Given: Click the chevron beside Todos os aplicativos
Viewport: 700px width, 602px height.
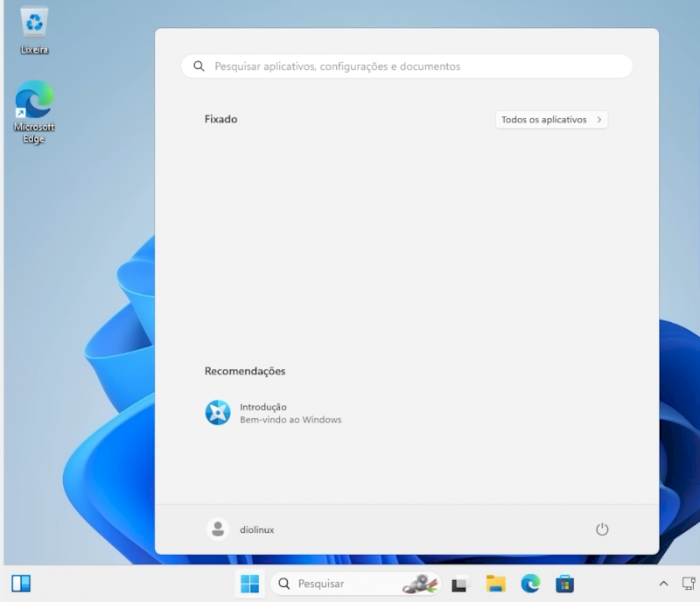Looking at the screenshot, I should pyautogui.click(x=599, y=120).
